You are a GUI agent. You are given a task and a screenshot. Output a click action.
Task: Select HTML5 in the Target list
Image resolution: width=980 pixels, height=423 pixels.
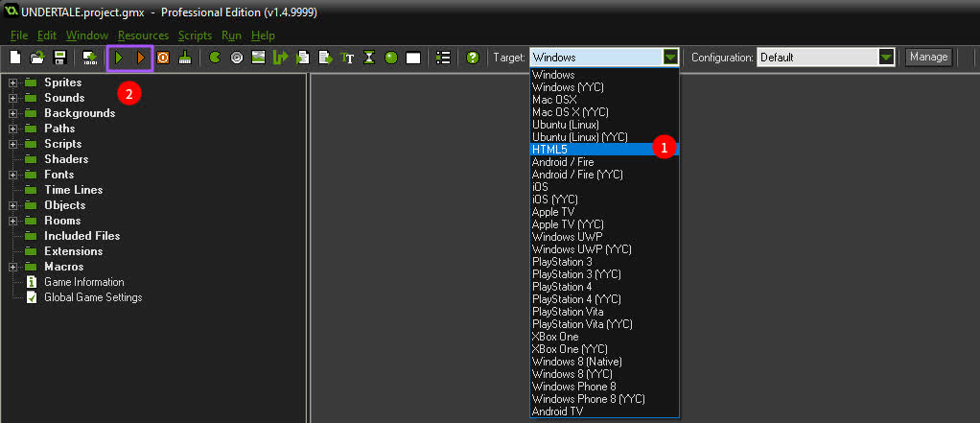coord(604,150)
